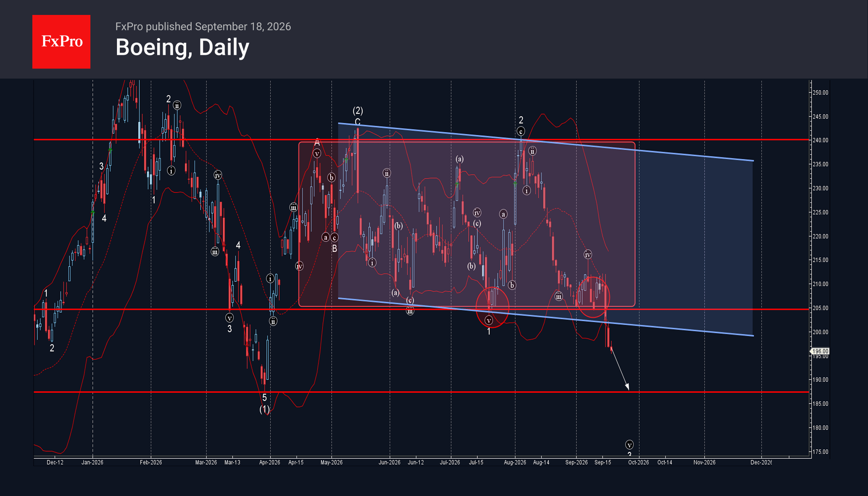Image resolution: width=868 pixels, height=496 pixels.
Task: Click the Oct-2026 date label
Action: 639,462
